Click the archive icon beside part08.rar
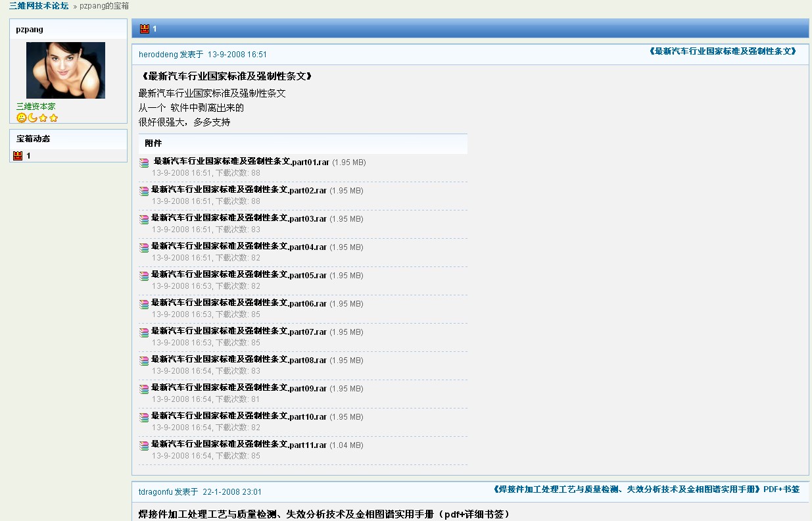812x521 pixels. pos(144,361)
